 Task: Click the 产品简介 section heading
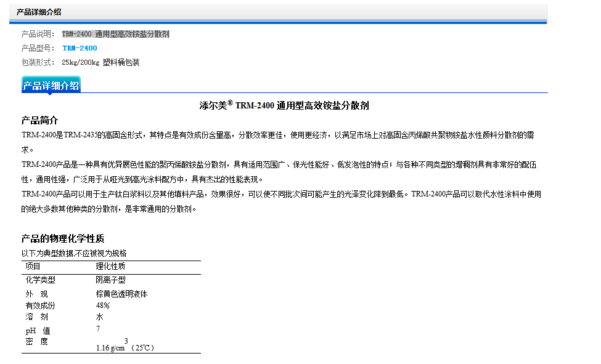40,120
